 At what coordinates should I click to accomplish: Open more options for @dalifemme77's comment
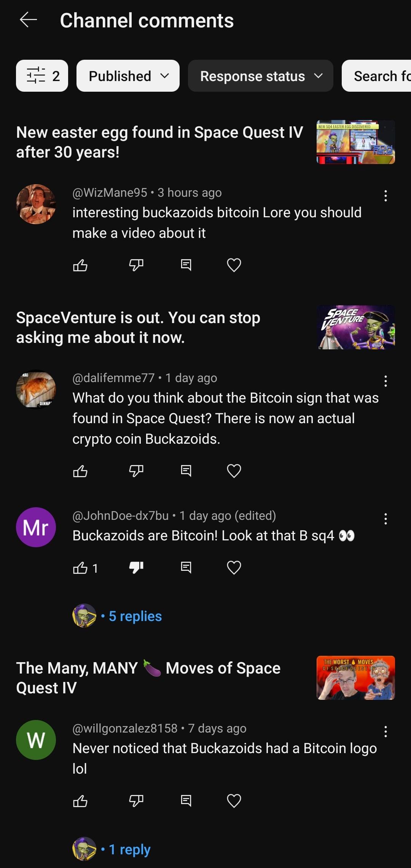click(386, 381)
